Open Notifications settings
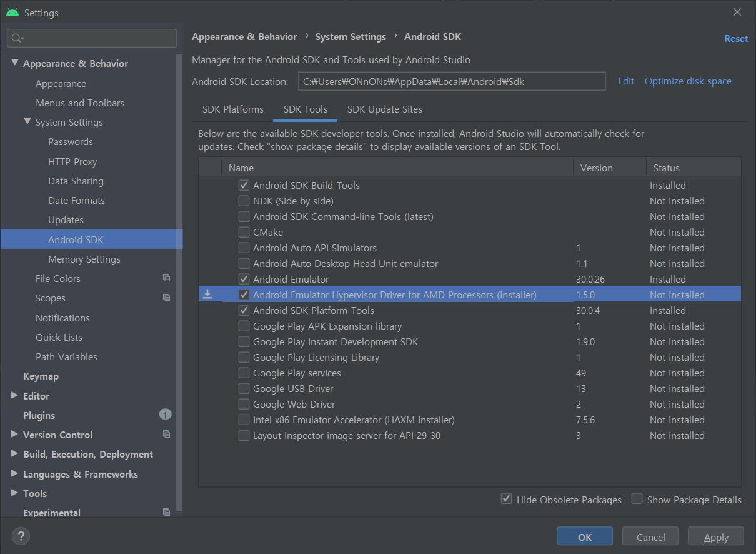This screenshot has height=554, width=756. coord(62,318)
